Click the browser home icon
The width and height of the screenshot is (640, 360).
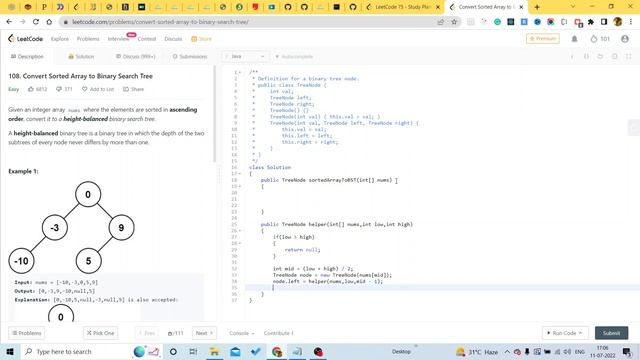tap(49, 22)
